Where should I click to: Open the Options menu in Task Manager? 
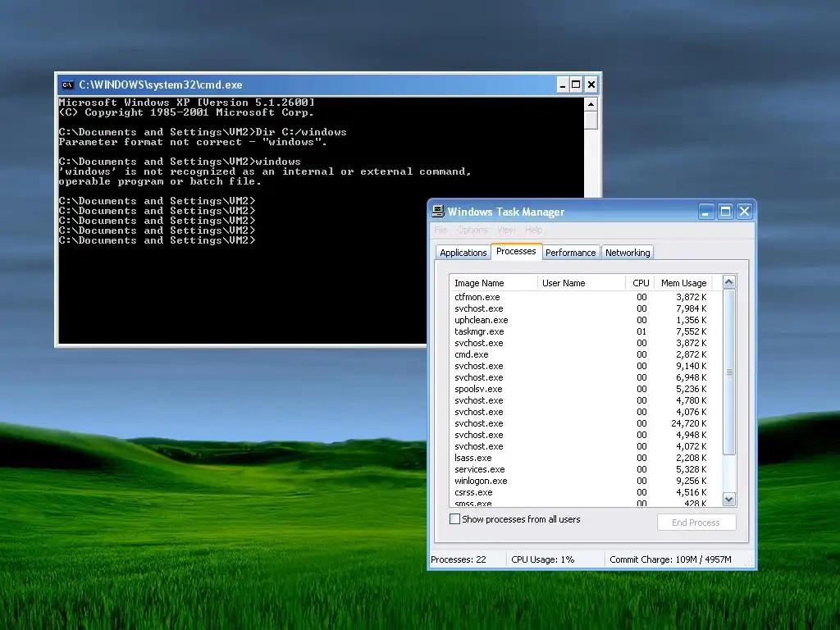click(x=472, y=230)
